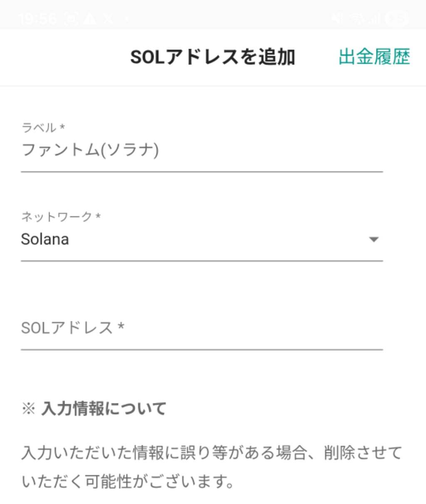Screen dimensions: 426x504
Task: Click the ラベル field containing ファントム(ソラナ)
Action: [201, 150]
